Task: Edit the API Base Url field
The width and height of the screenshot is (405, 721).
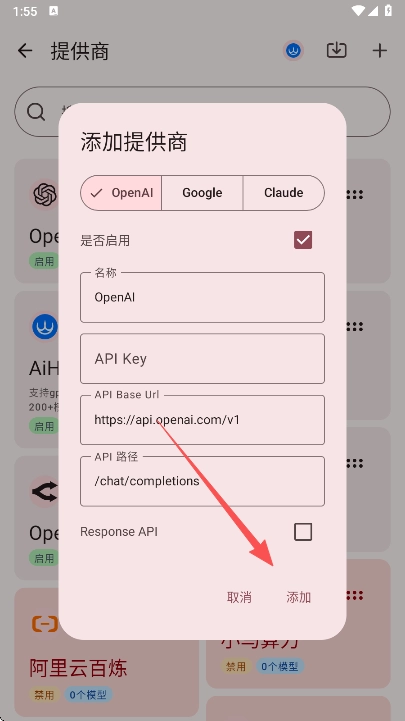Action: click(202, 420)
